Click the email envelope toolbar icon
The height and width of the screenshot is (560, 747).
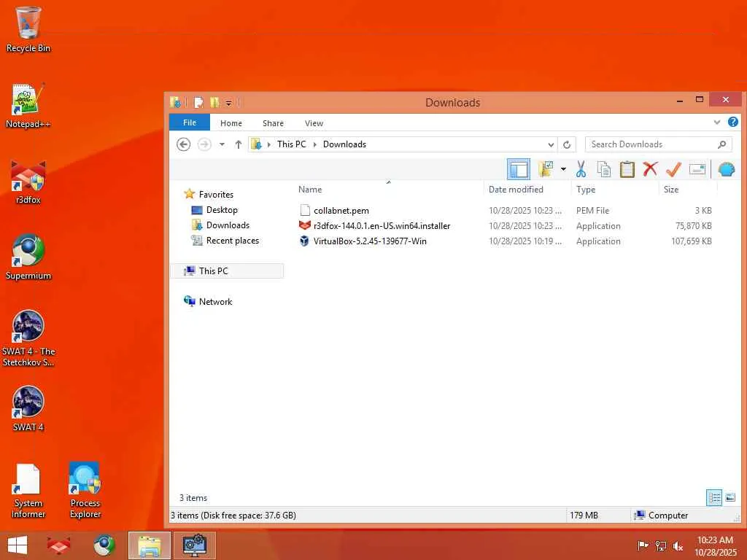click(x=697, y=169)
